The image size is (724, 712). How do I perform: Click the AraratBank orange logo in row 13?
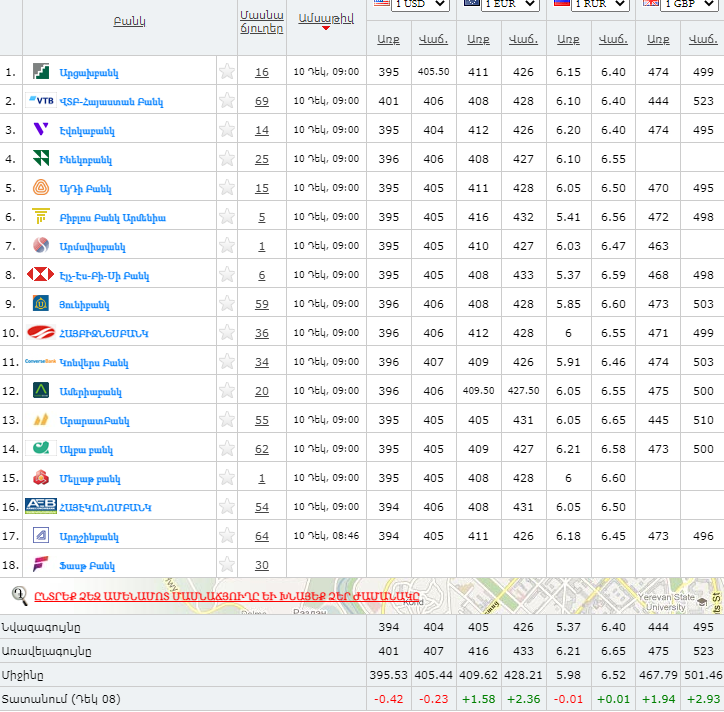pos(41,420)
